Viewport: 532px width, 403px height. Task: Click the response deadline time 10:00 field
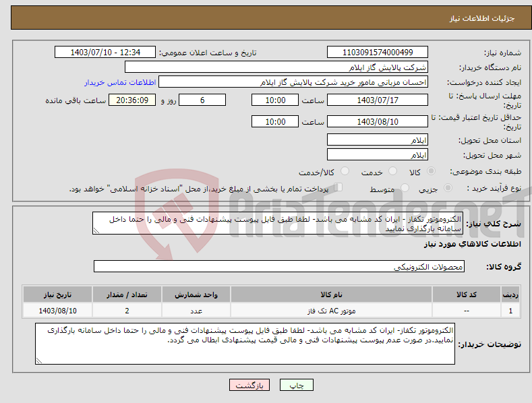point(275,100)
